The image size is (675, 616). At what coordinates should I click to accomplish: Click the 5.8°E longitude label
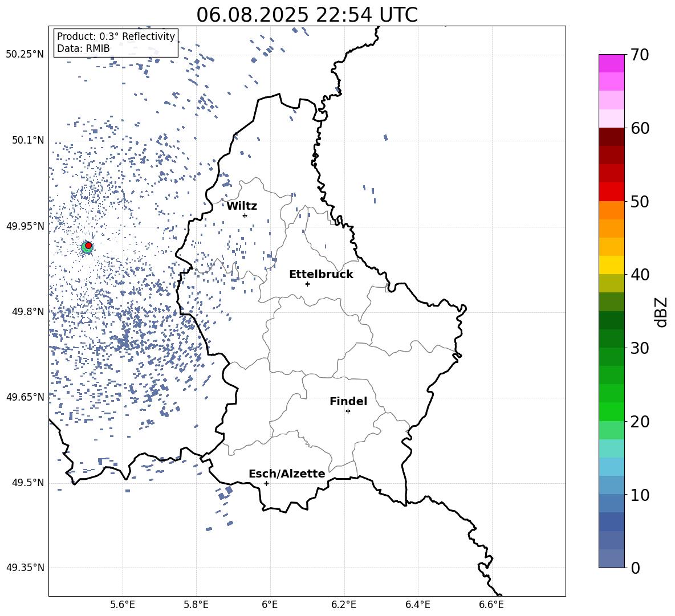(196, 605)
